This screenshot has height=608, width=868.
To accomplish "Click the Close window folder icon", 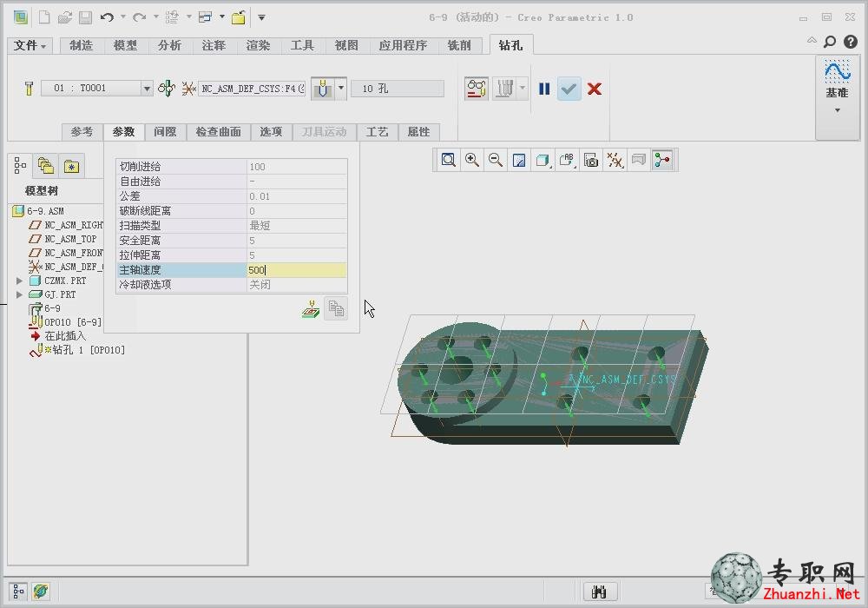I will point(239,17).
